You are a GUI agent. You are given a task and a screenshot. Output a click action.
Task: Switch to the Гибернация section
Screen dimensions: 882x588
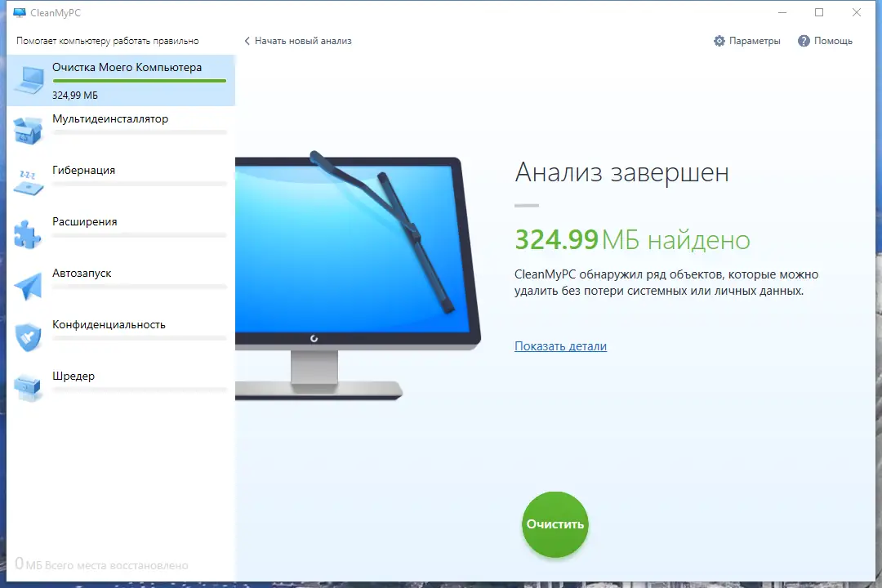click(121, 183)
